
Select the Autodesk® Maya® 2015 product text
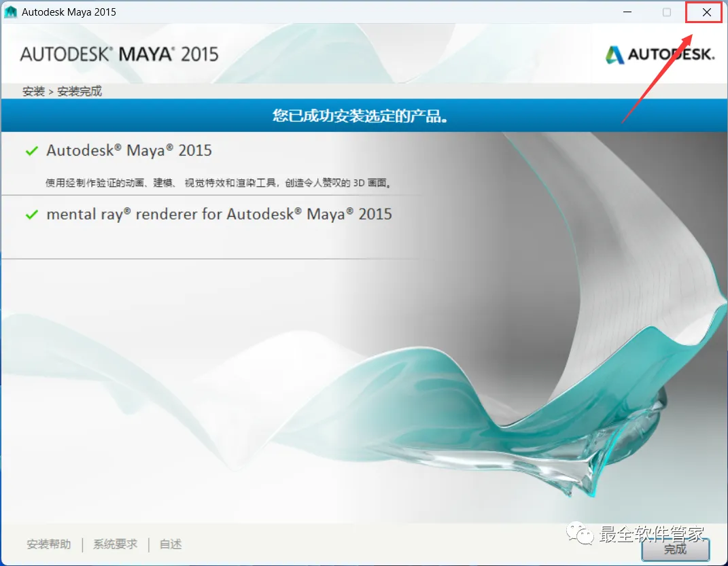click(129, 150)
